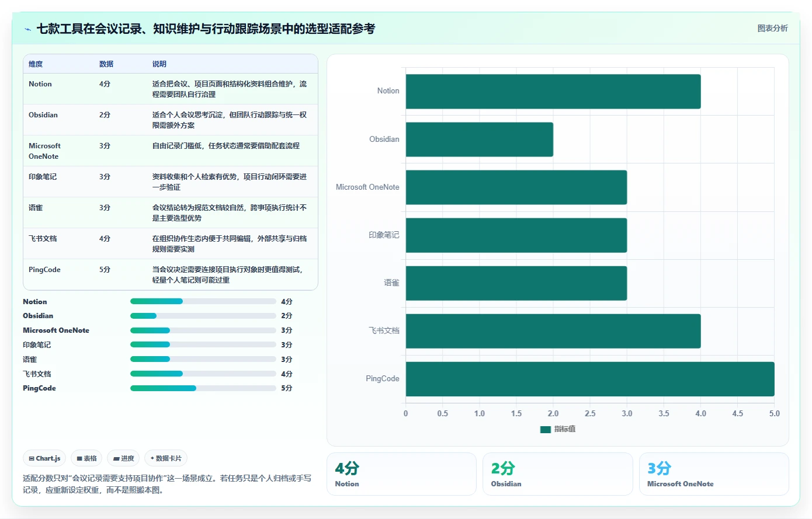812x519 pixels.
Task: Select the 数据卡片 chip
Action: (166, 458)
